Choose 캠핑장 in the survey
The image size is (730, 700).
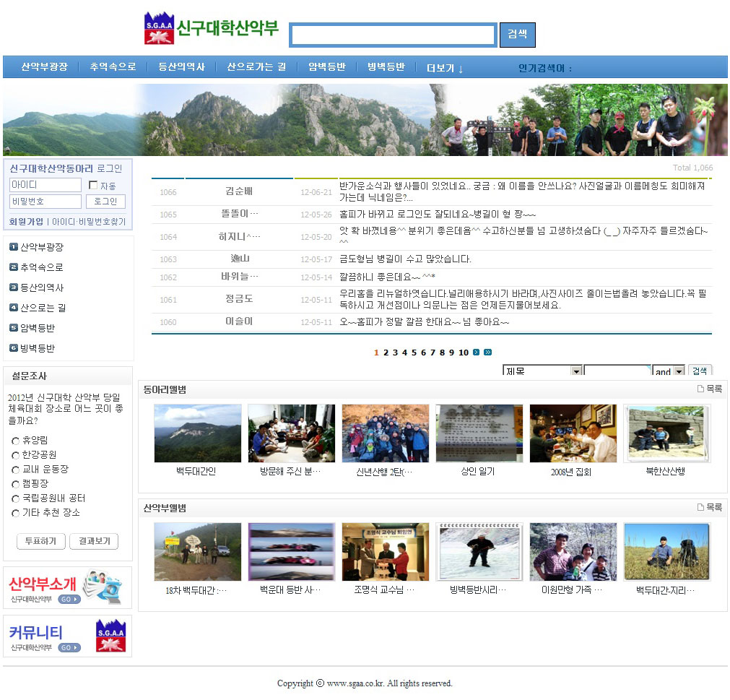click(x=15, y=484)
